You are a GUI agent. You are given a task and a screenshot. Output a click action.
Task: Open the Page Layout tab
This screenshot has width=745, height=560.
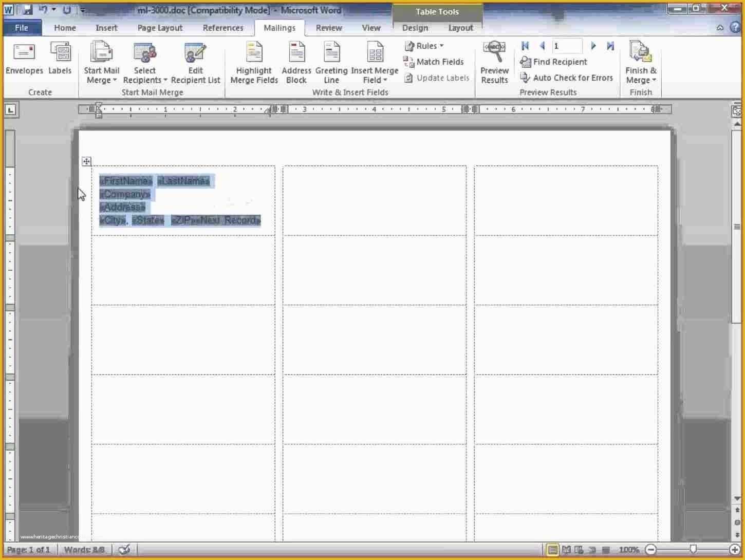coord(160,28)
